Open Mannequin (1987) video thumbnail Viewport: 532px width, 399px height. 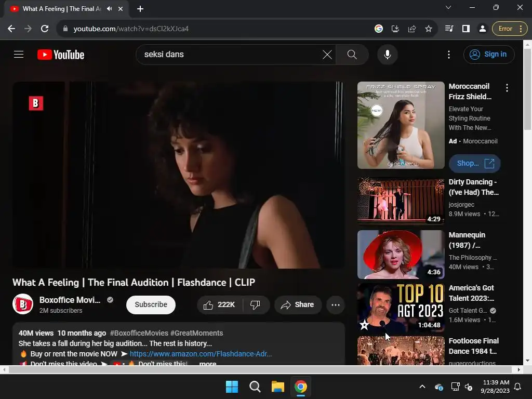coord(401,255)
